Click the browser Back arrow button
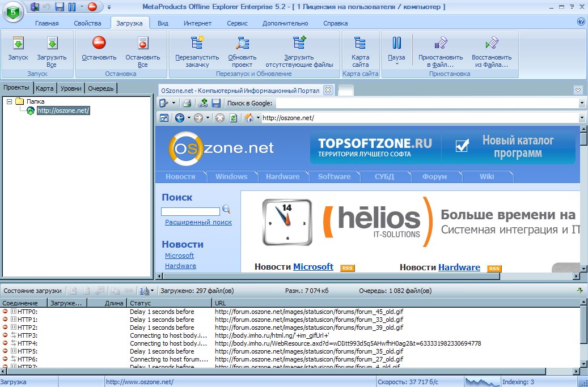Image resolution: width=588 pixels, height=387 pixels. [180, 118]
